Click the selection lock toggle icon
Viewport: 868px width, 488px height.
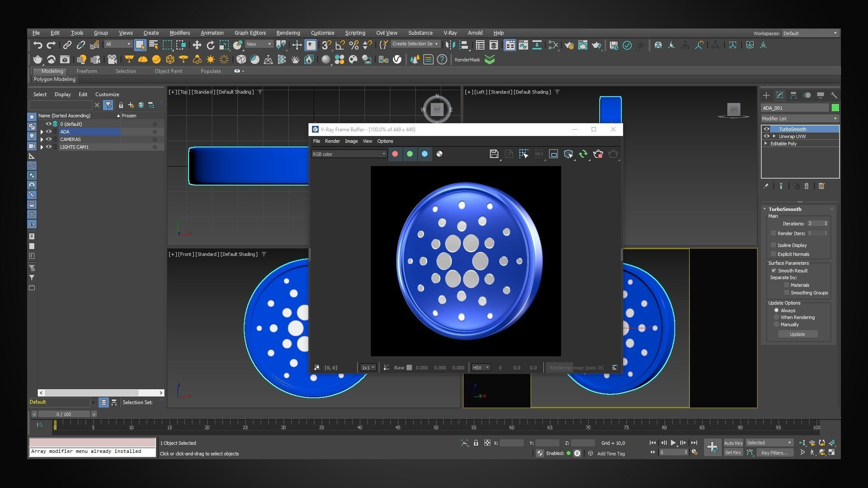(x=476, y=443)
